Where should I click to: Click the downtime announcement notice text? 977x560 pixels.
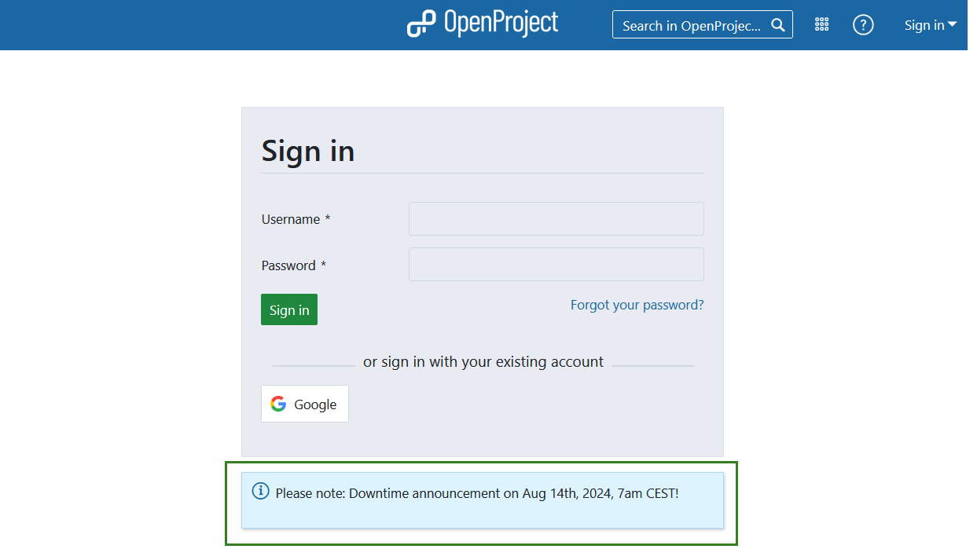477,493
